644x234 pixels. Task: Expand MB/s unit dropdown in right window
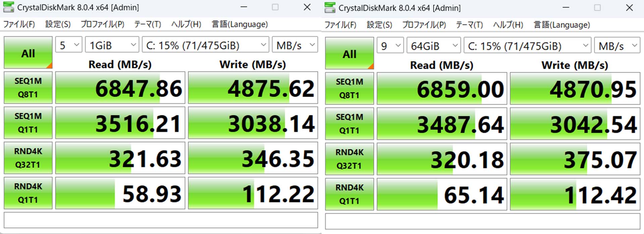click(x=617, y=46)
